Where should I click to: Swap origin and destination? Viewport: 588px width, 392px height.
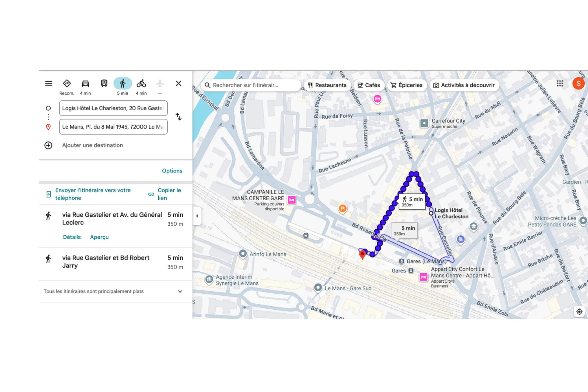coord(179,117)
